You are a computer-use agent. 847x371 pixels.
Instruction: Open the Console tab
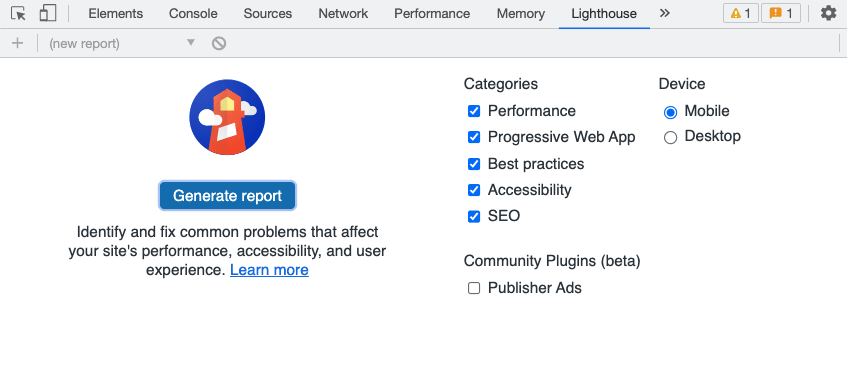pyautogui.click(x=193, y=14)
